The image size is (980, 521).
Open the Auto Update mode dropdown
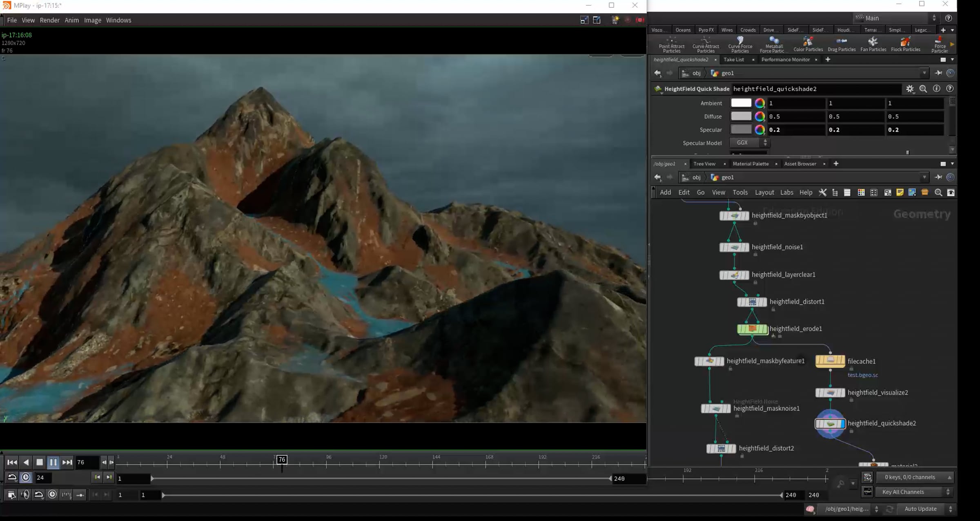tap(925, 509)
